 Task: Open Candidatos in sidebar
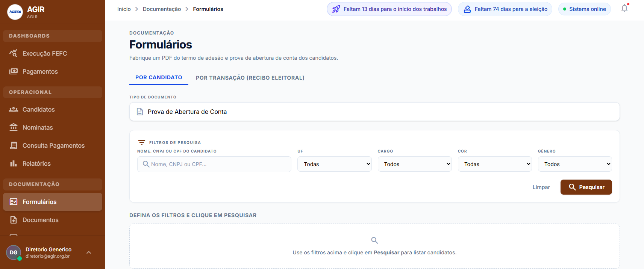click(53, 109)
